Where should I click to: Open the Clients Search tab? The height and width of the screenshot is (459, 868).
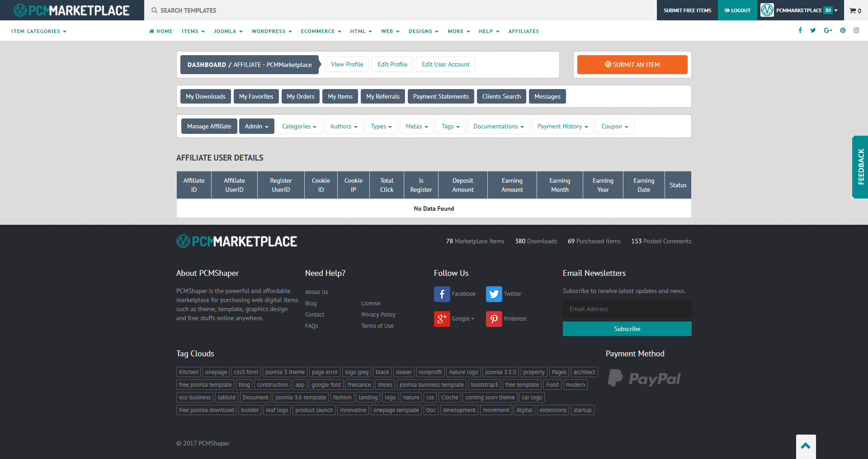(501, 96)
